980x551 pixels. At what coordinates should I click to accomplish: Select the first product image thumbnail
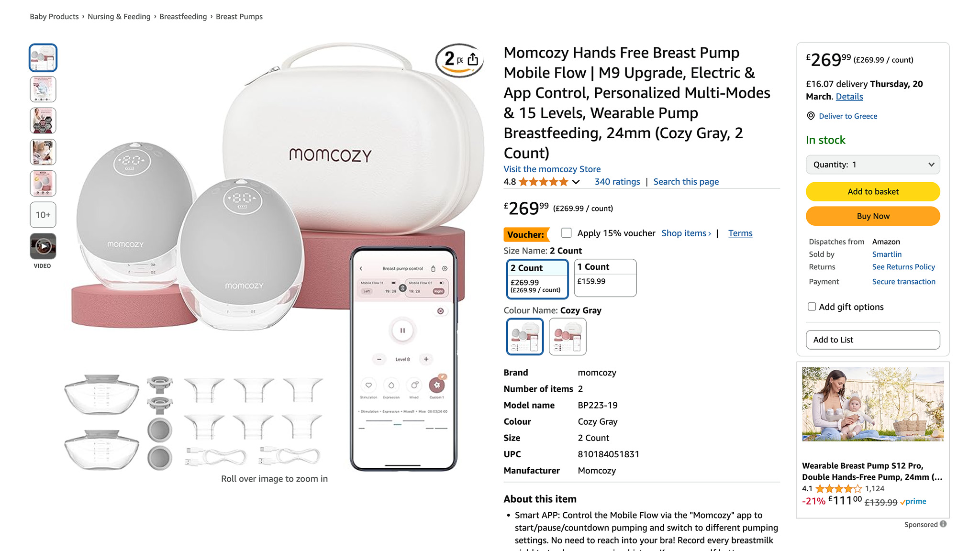click(43, 58)
